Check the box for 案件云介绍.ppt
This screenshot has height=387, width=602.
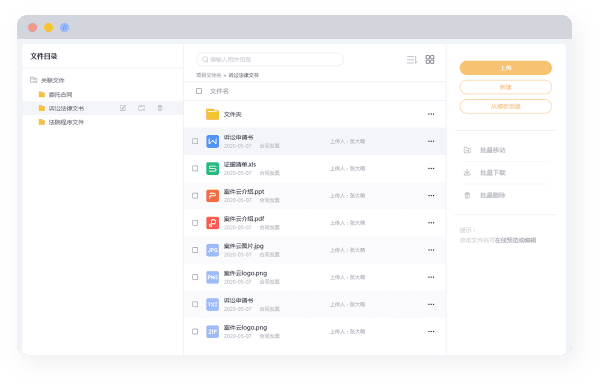(x=195, y=196)
